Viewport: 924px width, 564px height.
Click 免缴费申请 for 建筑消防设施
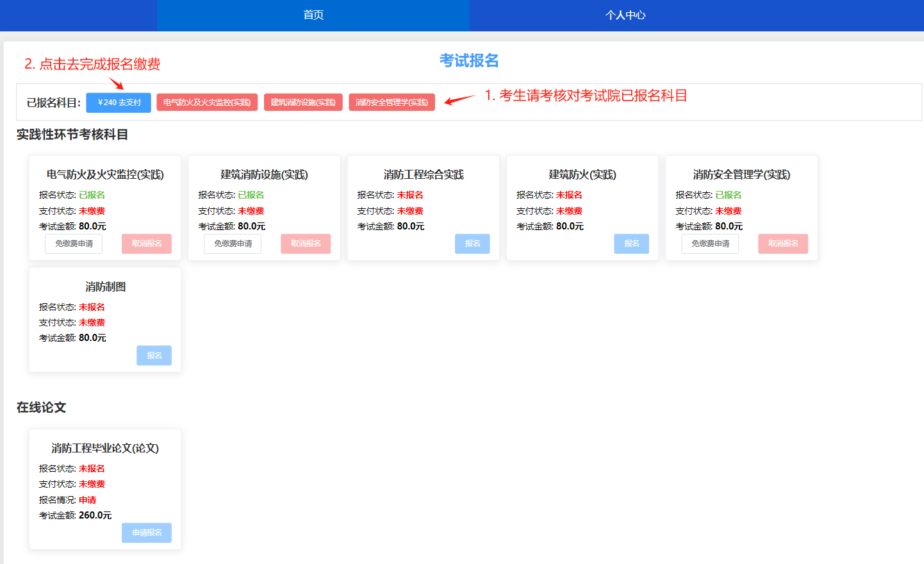click(x=233, y=244)
